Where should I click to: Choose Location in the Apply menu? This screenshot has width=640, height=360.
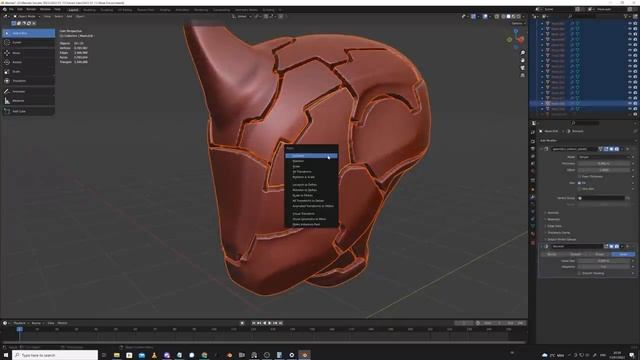pos(311,156)
